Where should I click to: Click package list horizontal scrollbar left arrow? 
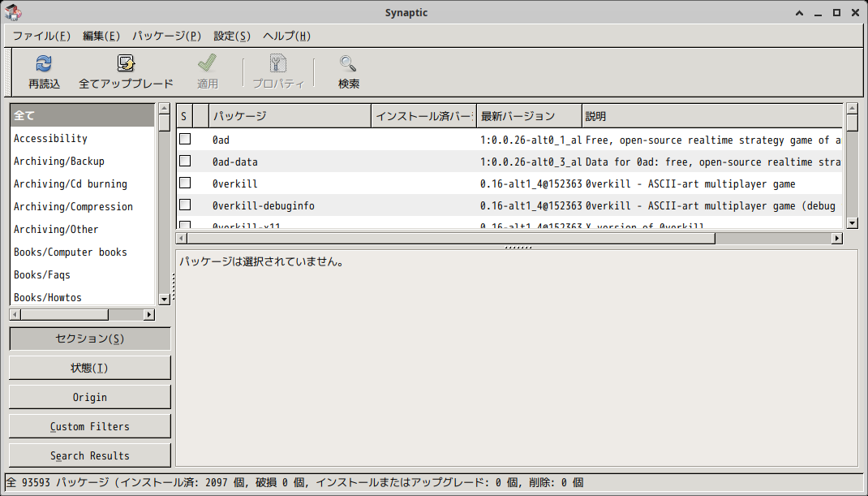click(182, 239)
